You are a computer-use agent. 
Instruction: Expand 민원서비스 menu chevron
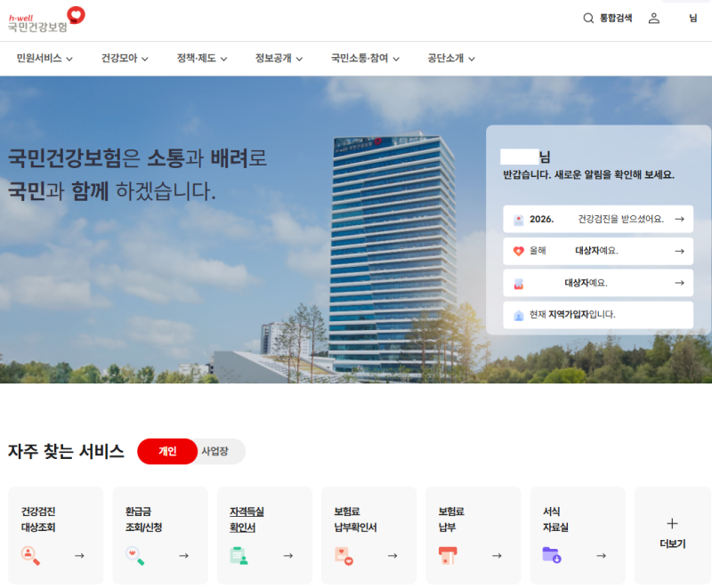(x=69, y=59)
